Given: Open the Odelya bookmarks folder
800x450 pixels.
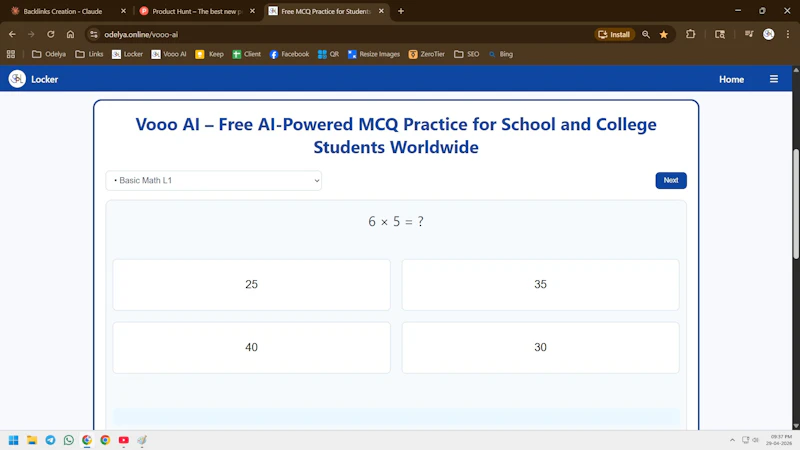Looking at the screenshot, I should pos(49,54).
